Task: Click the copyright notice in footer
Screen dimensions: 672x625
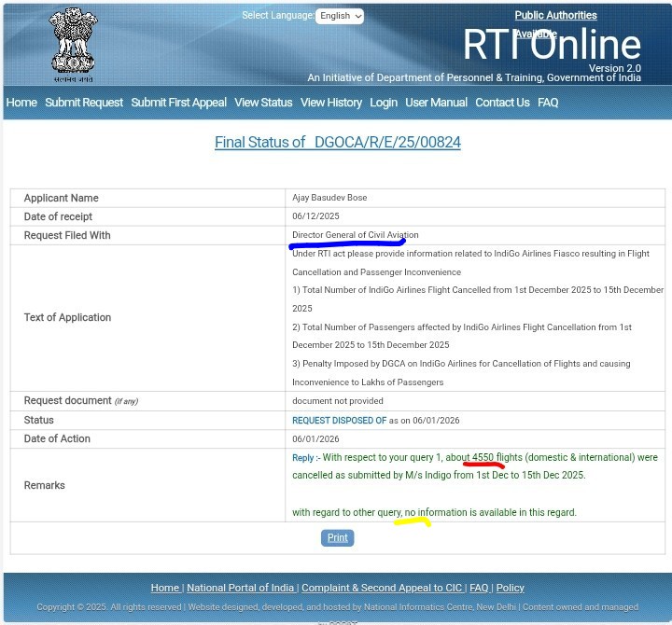Action: [337, 607]
